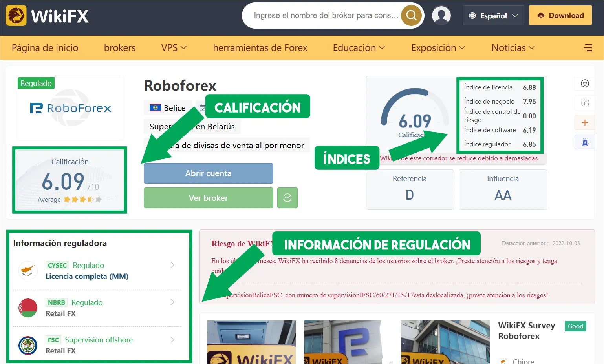604x364 pixels.
Task: Click the Belice country tag
Action: 168,108
